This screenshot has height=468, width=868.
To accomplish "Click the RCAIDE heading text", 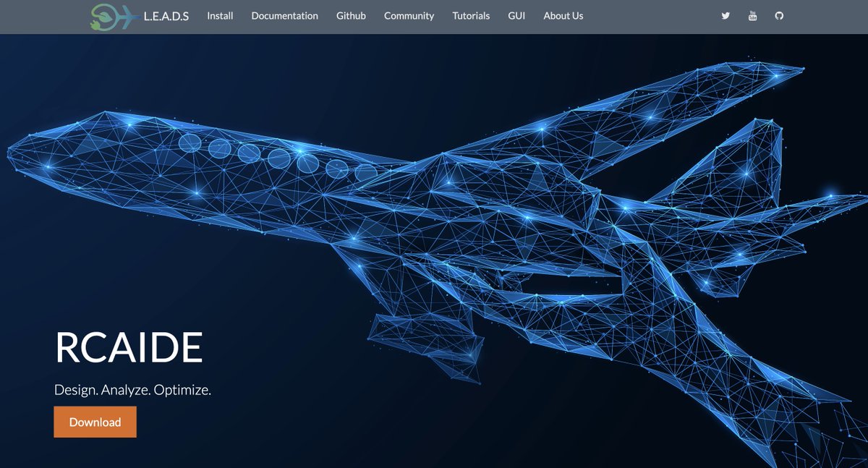I will [129, 349].
